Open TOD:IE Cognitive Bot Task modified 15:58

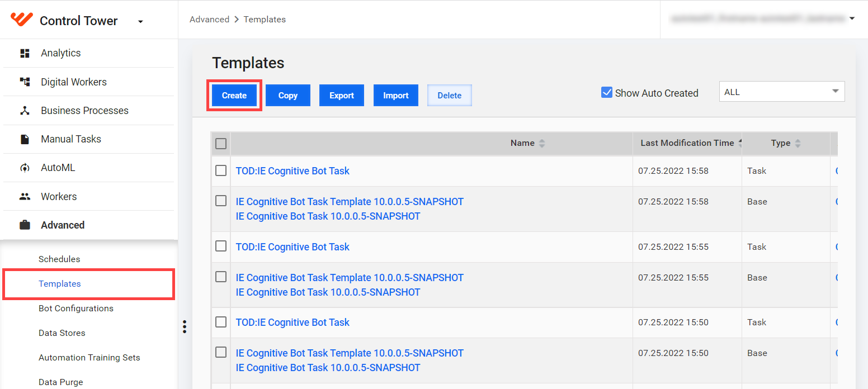(293, 171)
